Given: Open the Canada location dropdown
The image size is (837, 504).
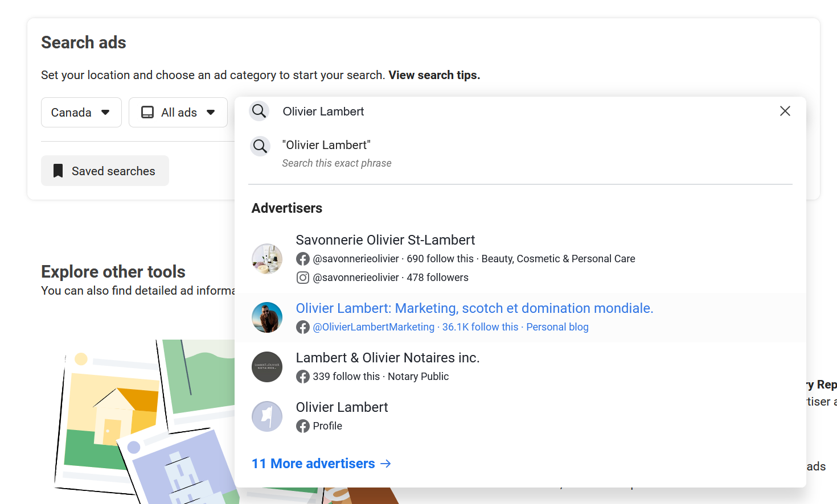Looking at the screenshot, I should click(x=81, y=113).
